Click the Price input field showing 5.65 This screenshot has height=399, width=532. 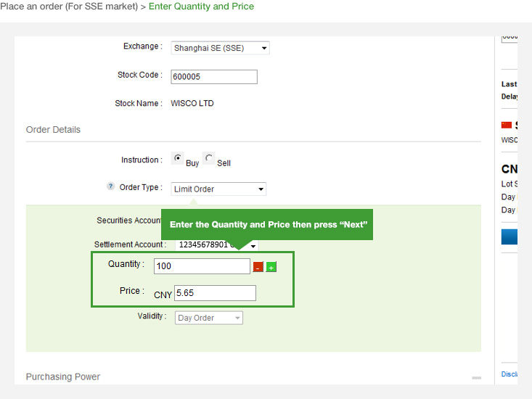pyautogui.click(x=215, y=293)
